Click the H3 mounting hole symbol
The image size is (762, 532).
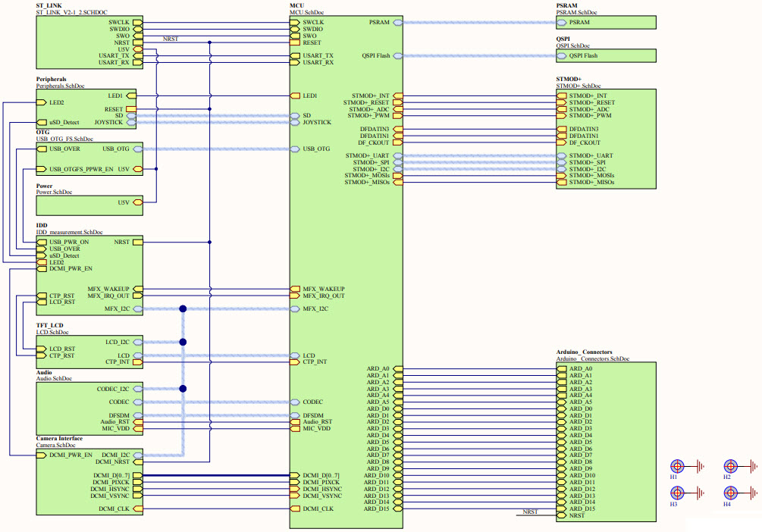[676, 493]
